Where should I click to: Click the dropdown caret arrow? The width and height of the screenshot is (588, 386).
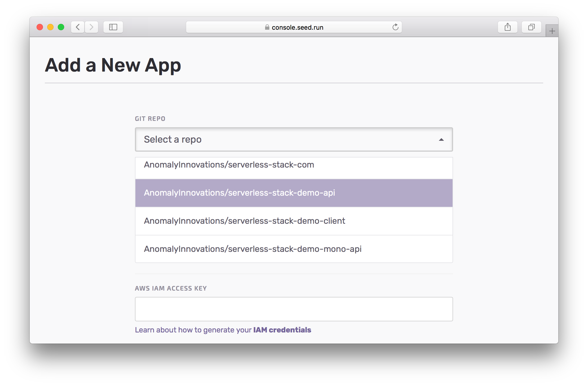441,140
